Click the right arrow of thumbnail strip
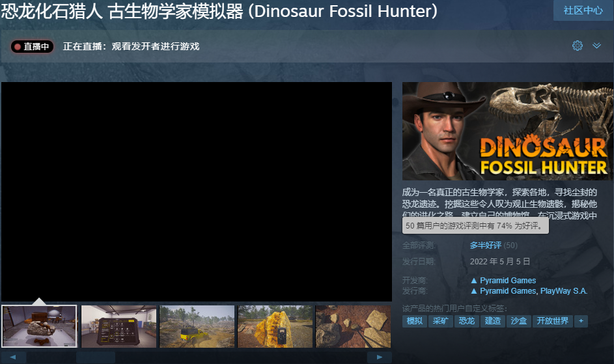 tap(379, 357)
